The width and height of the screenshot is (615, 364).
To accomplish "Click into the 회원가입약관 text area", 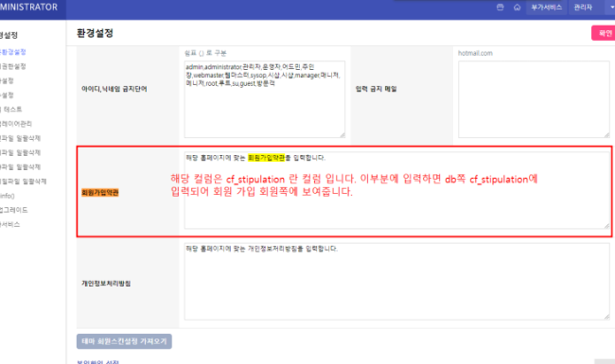I will pyautogui.click(x=397, y=190).
